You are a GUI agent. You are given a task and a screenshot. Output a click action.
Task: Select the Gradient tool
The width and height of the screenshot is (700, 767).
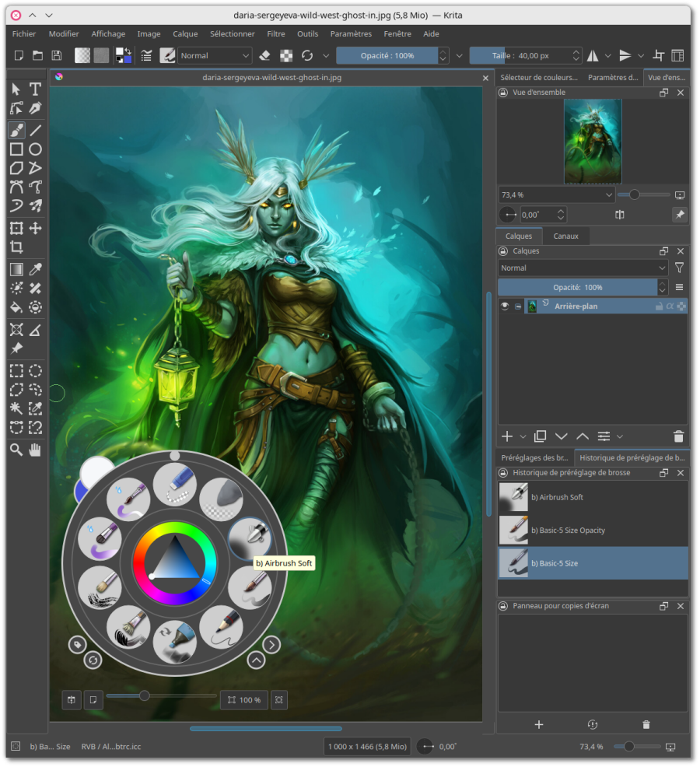16,269
